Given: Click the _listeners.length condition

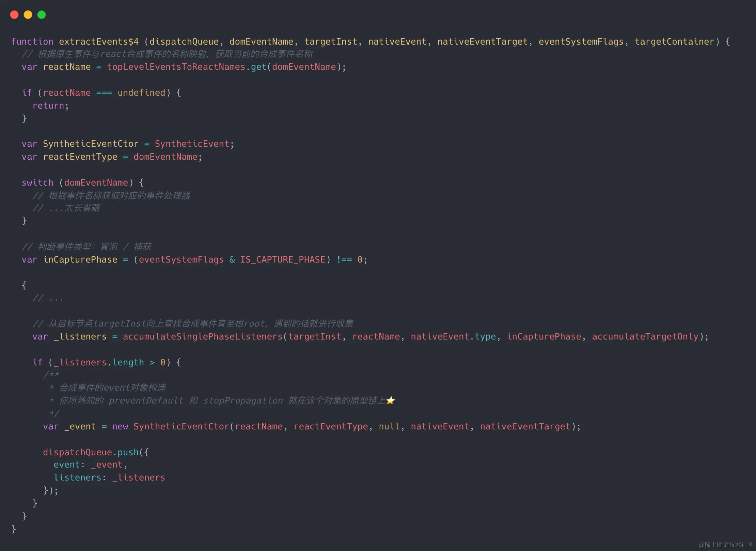Looking at the screenshot, I should (x=99, y=362).
